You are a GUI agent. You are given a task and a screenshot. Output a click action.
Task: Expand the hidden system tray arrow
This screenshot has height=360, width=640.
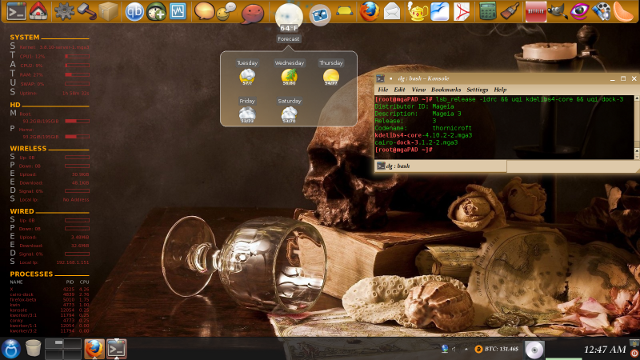(x=466, y=349)
